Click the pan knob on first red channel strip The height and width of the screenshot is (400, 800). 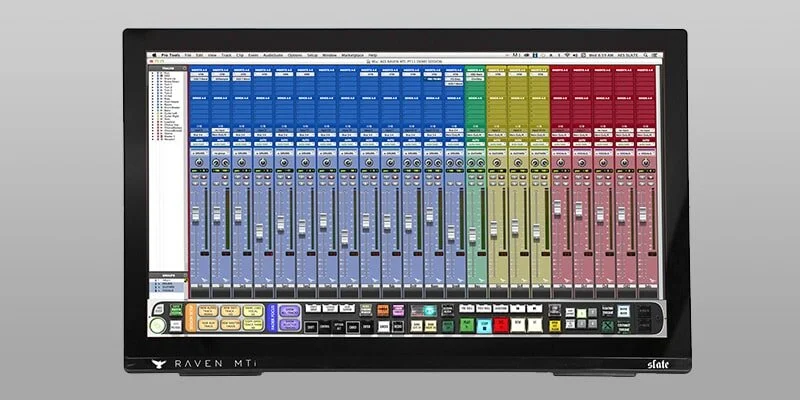(561, 163)
